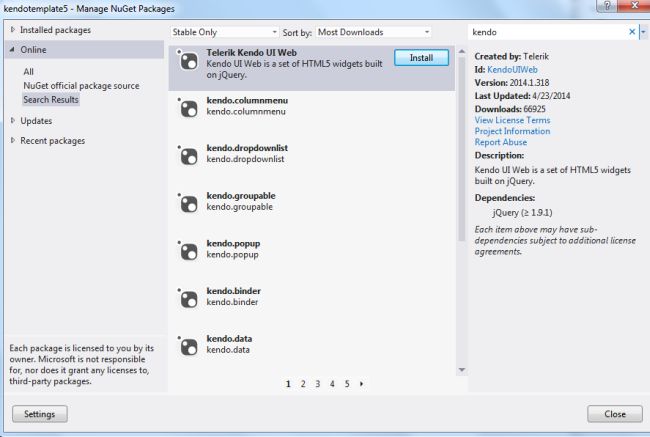The width and height of the screenshot is (650, 437).
Task: Click the scroll up arrow of the package list
Action: [x=462, y=51]
